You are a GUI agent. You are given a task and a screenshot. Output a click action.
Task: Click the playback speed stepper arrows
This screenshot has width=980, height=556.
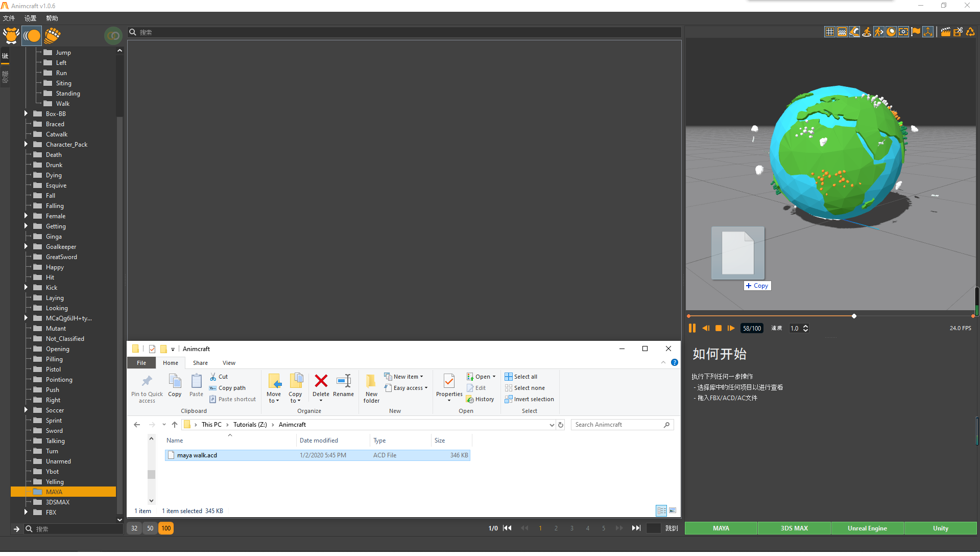[x=805, y=328]
